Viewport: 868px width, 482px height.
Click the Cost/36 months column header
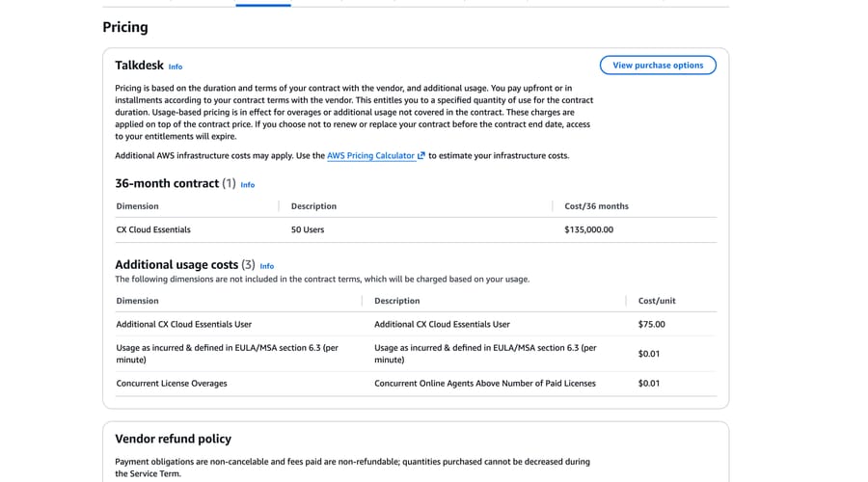(596, 206)
